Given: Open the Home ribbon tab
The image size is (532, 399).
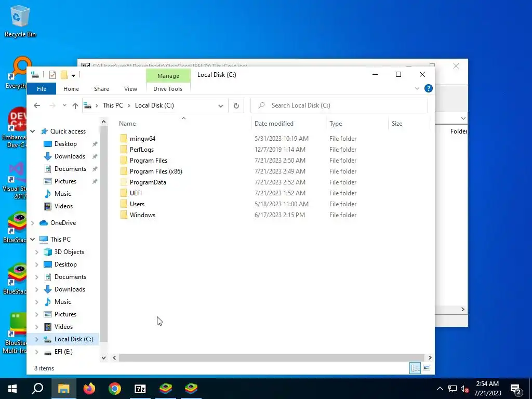Looking at the screenshot, I should (71, 89).
